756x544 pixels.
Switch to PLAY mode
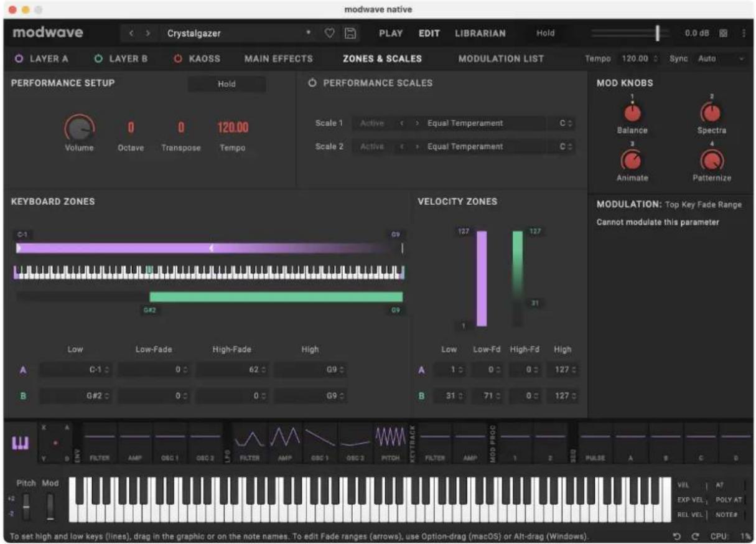tap(390, 34)
